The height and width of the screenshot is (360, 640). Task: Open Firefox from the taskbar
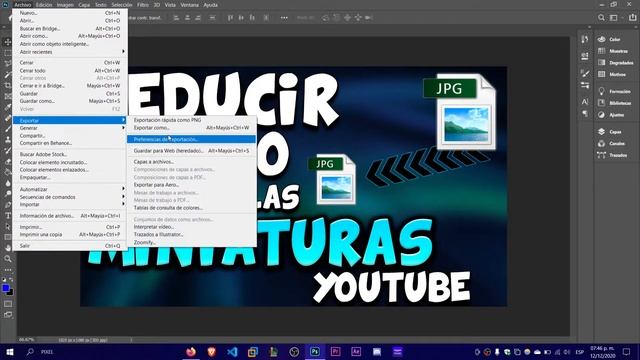click(x=191, y=351)
